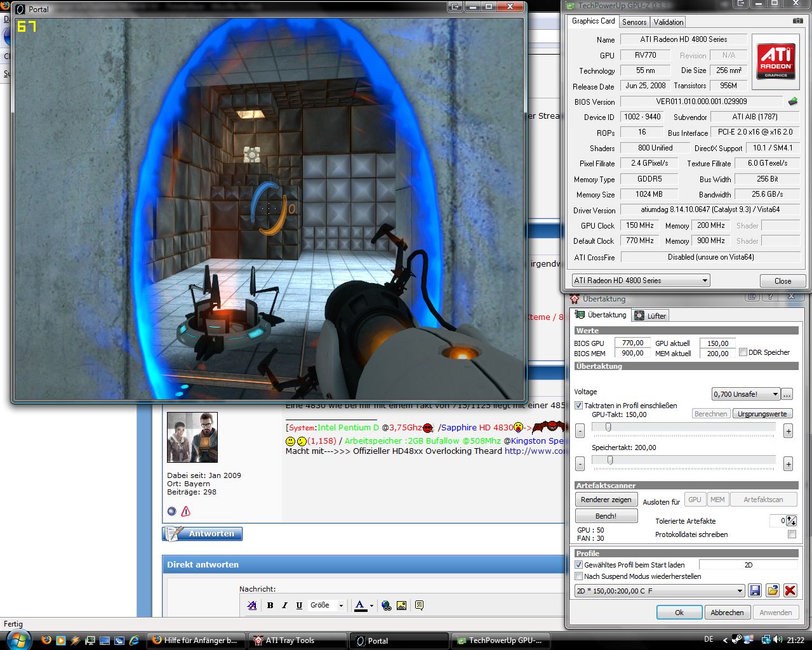Adjust the Tolerierte Artefakte spinner
812x650 pixels.
(x=791, y=521)
